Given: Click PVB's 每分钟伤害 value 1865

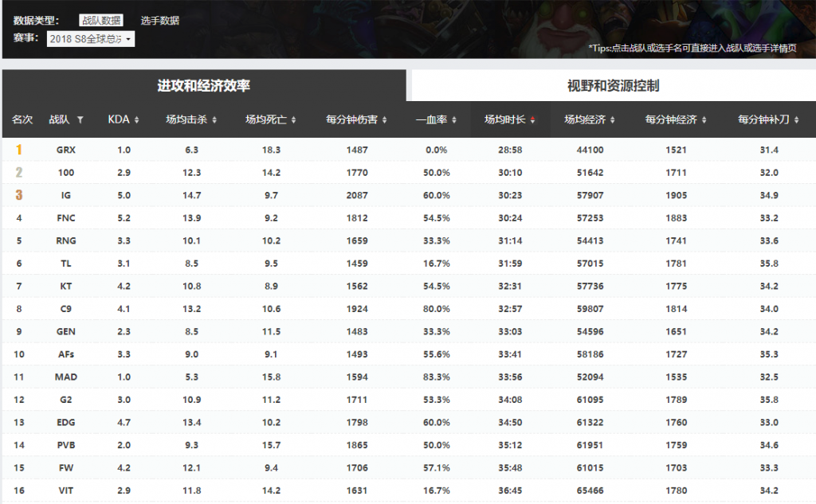Looking at the screenshot, I should [357, 445].
